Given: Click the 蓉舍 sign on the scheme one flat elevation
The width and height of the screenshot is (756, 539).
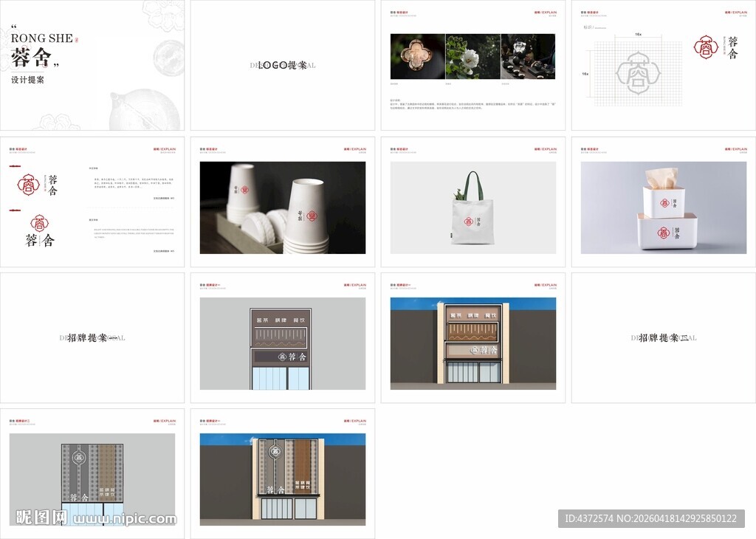Looking at the screenshot, I should 292,357.
